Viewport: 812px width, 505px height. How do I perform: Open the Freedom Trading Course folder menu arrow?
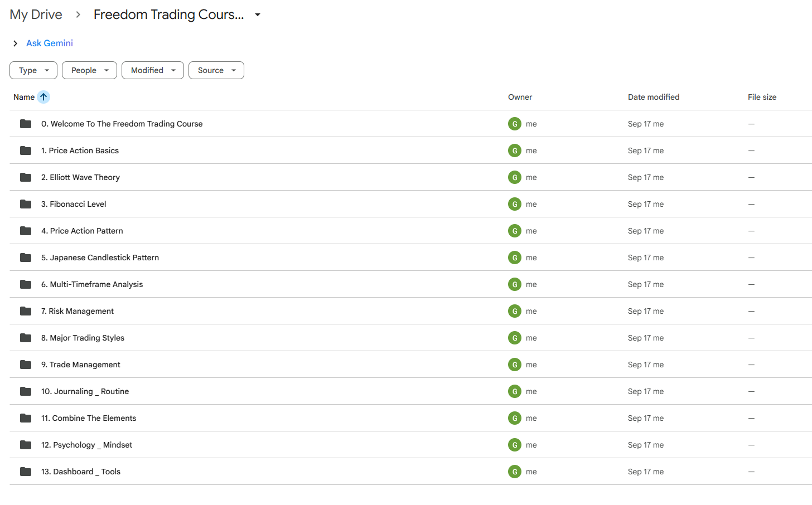258,14
